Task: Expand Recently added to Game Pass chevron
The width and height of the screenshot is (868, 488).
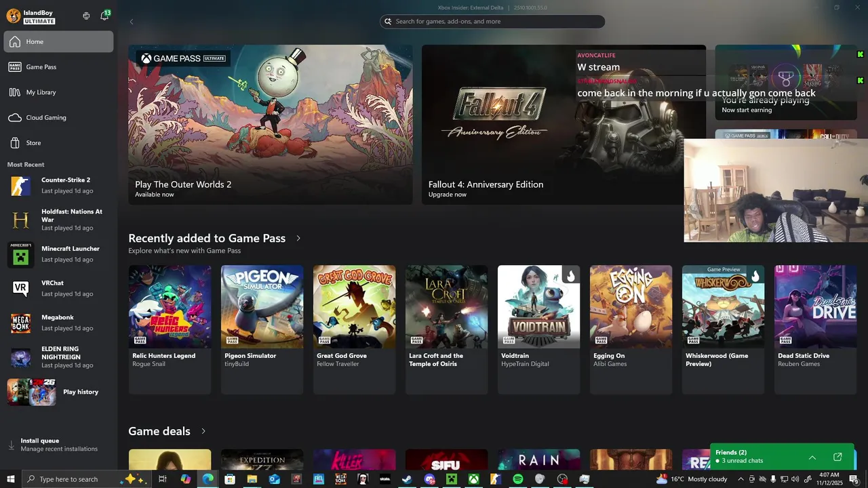Action: [x=298, y=239]
